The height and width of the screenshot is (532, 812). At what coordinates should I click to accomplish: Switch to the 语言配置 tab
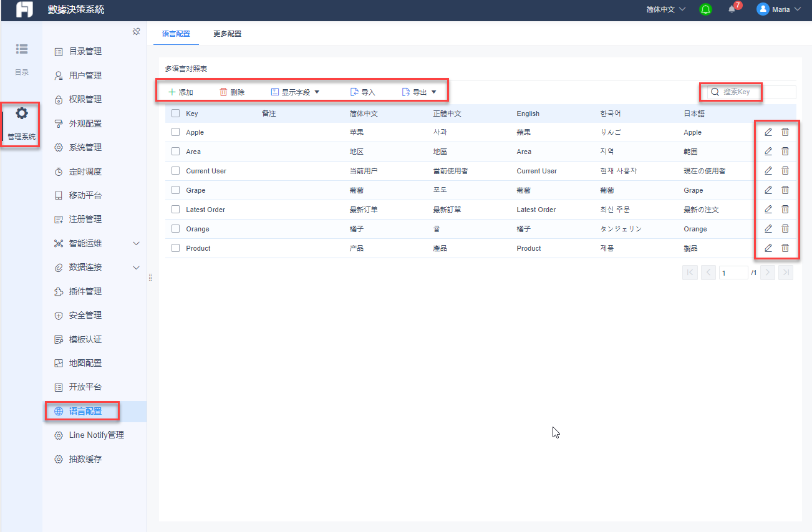tap(176, 34)
